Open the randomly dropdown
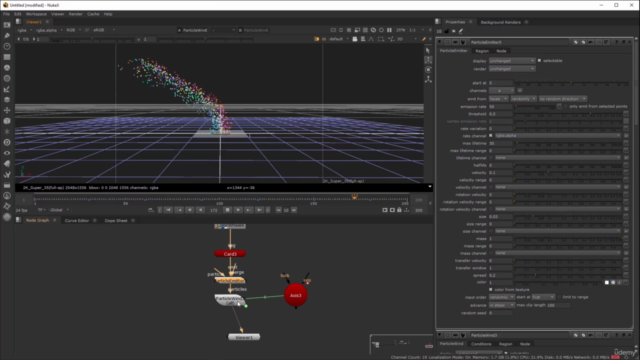 [523, 99]
